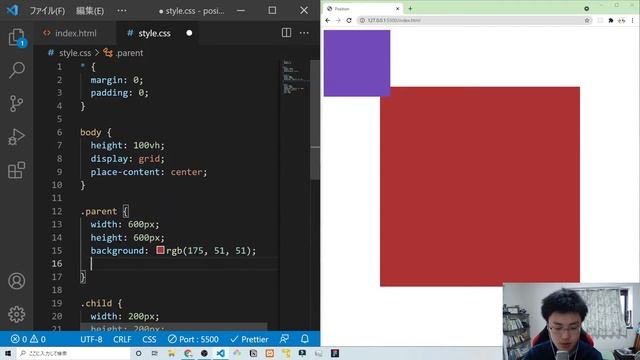Click the 'place-content: center;' line

[149, 172]
